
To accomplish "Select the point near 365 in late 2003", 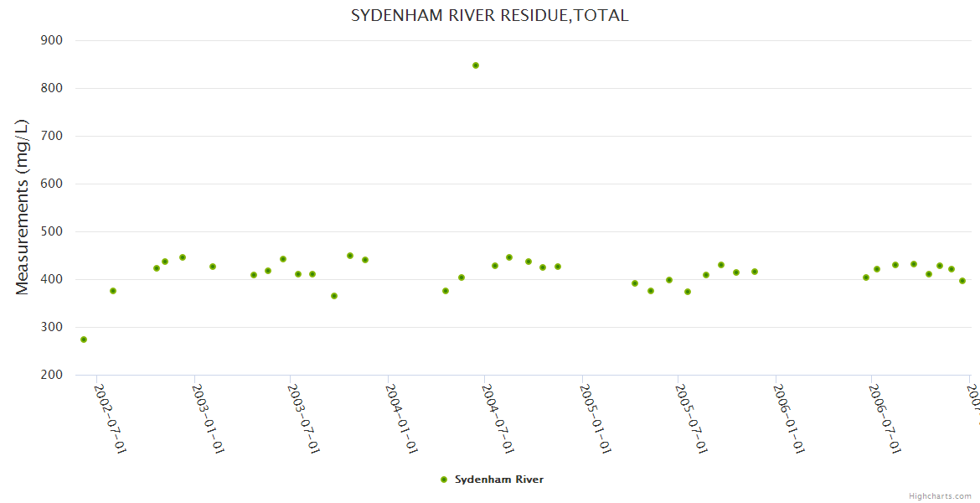I will click(334, 296).
